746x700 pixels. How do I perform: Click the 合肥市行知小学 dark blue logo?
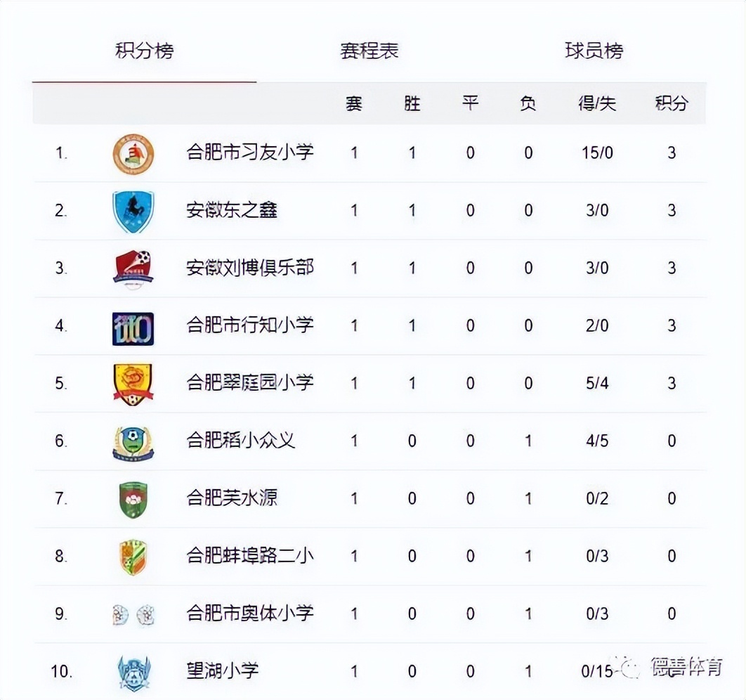pyautogui.click(x=133, y=328)
